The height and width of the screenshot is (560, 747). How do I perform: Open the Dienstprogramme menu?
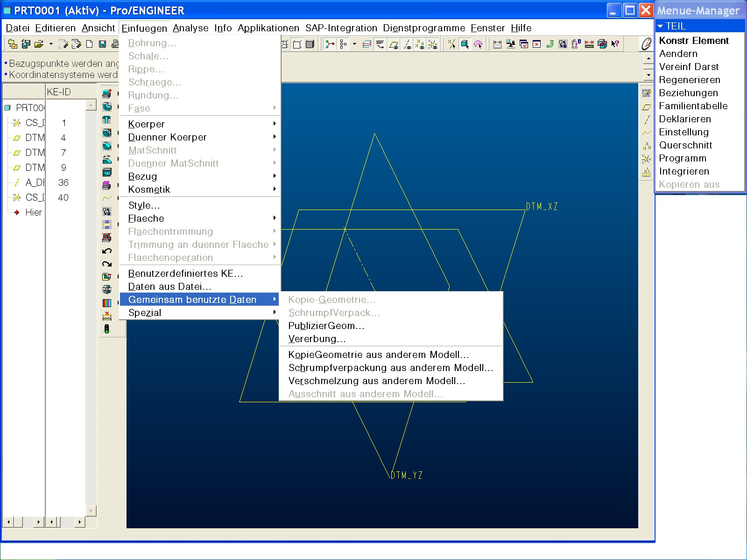tap(424, 28)
